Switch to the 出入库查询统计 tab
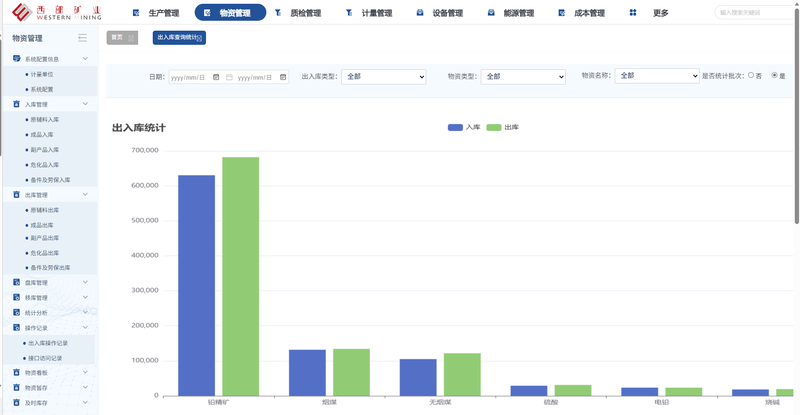 point(177,38)
